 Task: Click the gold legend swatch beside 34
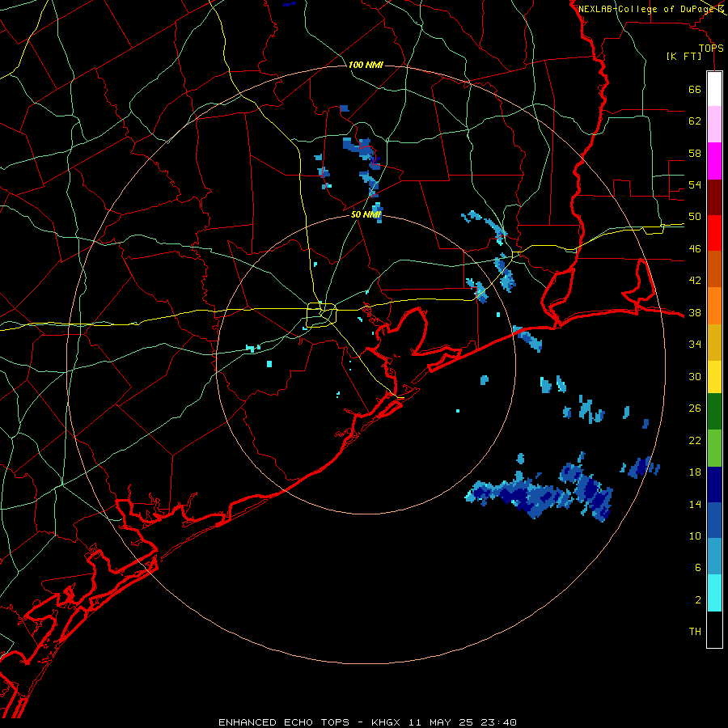coord(714,342)
